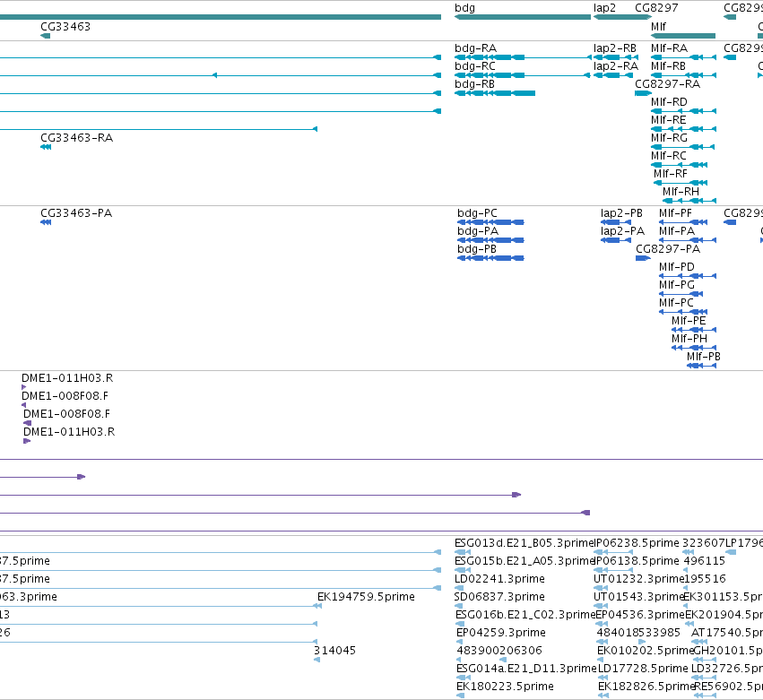Select transcript Mlf-RD
763x700 pixels.
click(x=669, y=102)
